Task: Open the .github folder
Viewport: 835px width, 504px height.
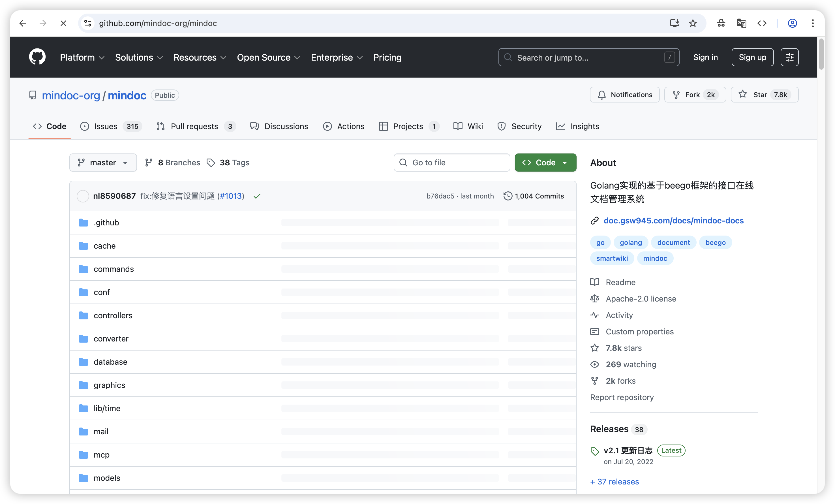Action: click(106, 223)
